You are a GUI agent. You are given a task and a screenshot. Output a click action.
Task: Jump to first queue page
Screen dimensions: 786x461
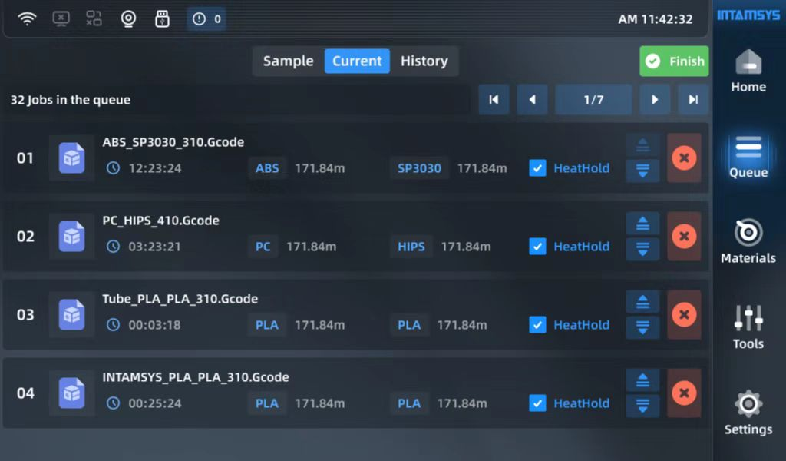coord(494,100)
